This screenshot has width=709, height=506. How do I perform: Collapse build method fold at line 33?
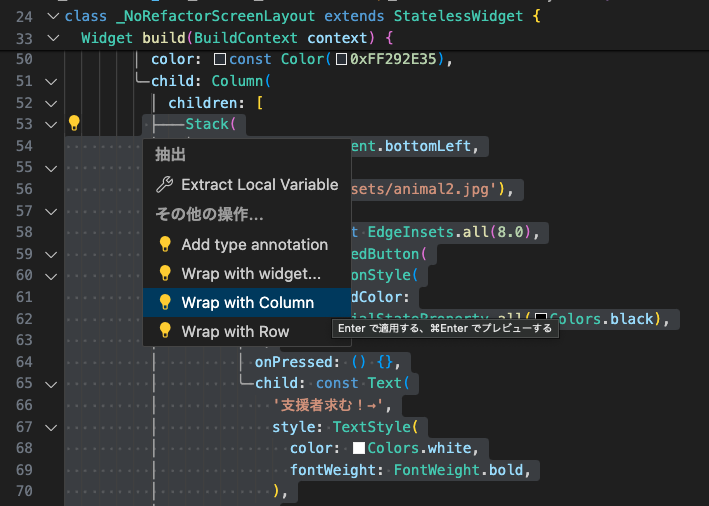pos(53,38)
